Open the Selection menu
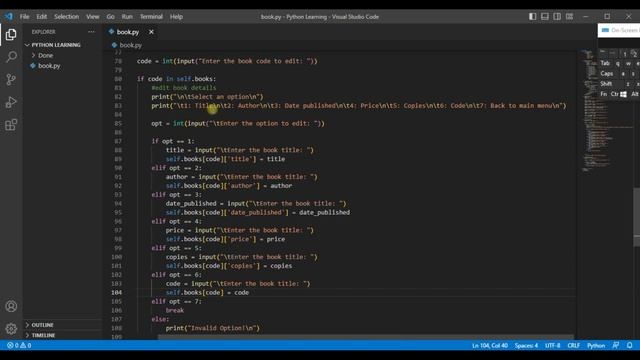Screen dimensions: 640x360 (x=67, y=17)
